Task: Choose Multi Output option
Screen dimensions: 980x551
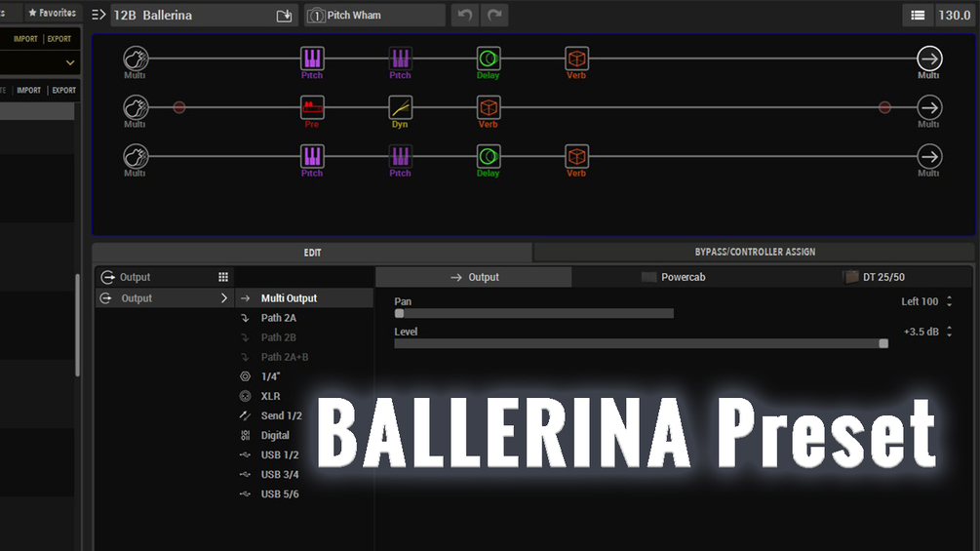Action: tap(304, 298)
